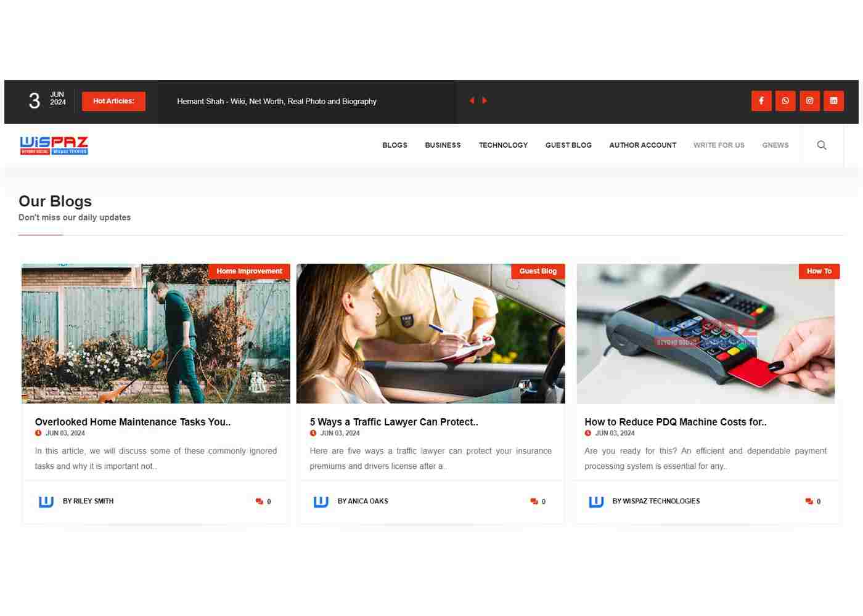Click the BY ANICA OAKS author link
Viewport: 863px width, 616px height.
coord(362,501)
